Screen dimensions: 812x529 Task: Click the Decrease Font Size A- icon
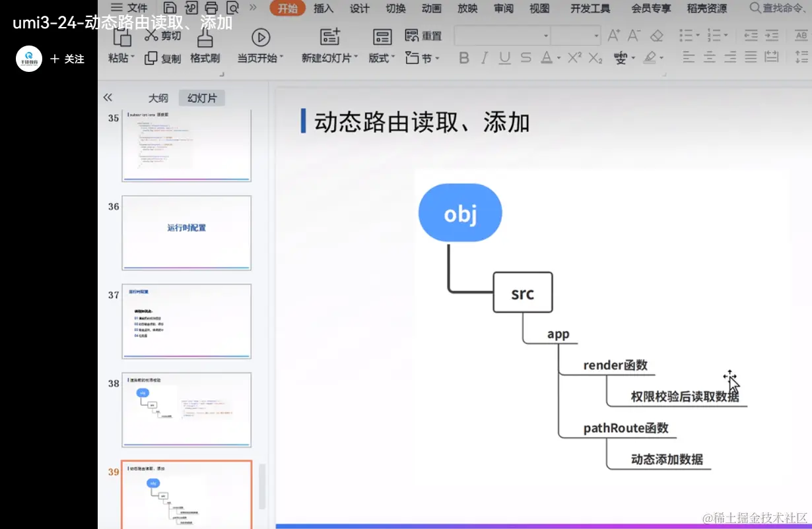[x=634, y=35]
